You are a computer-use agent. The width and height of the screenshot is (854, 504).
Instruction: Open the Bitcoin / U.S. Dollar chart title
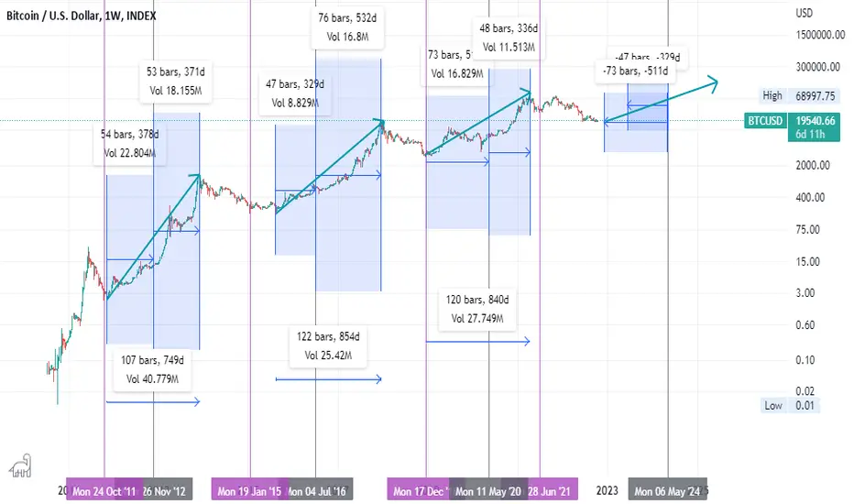82,16
